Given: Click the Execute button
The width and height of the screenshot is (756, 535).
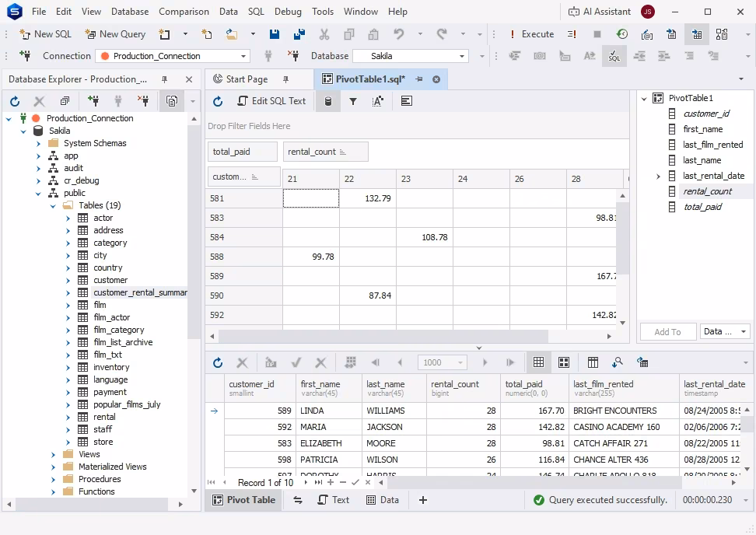Looking at the screenshot, I should [x=531, y=34].
